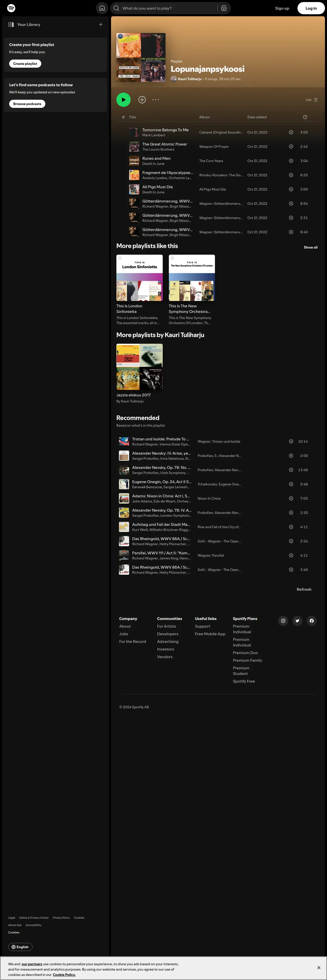Open Spotify Free plan link
327x980 pixels.
pyautogui.click(x=244, y=681)
